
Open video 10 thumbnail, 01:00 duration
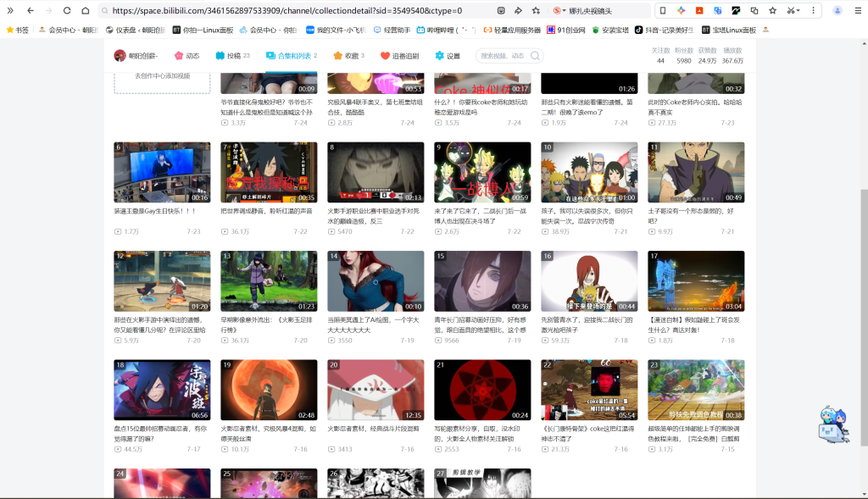[x=590, y=172]
